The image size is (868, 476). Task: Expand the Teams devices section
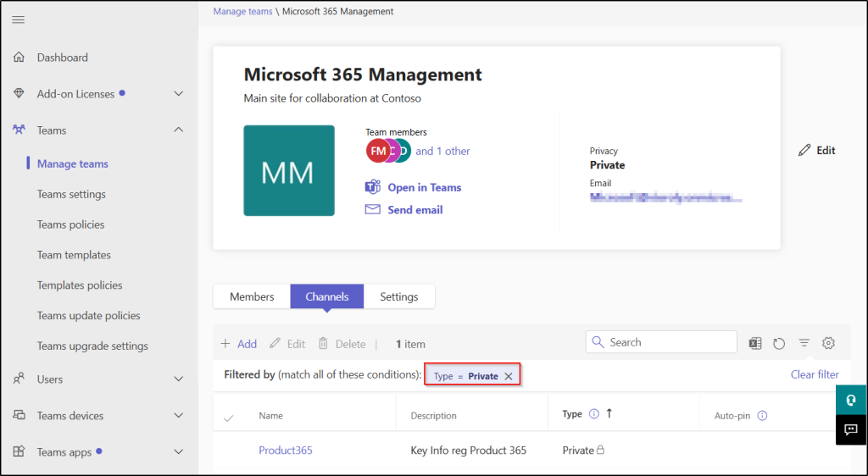coord(178,415)
